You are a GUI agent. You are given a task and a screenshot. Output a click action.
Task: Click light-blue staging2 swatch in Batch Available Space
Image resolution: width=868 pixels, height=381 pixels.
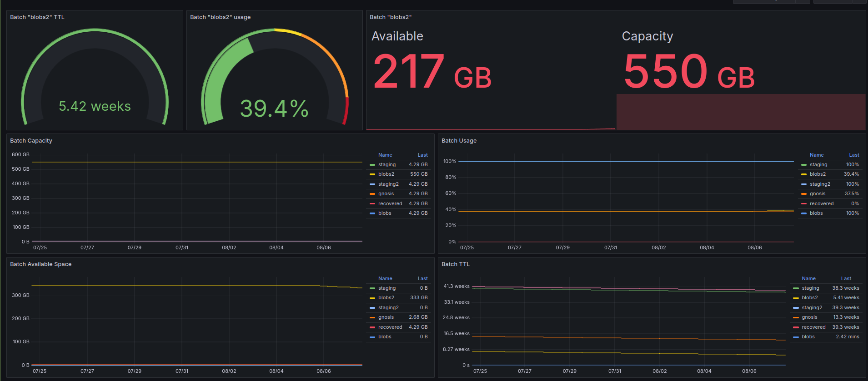(372, 308)
